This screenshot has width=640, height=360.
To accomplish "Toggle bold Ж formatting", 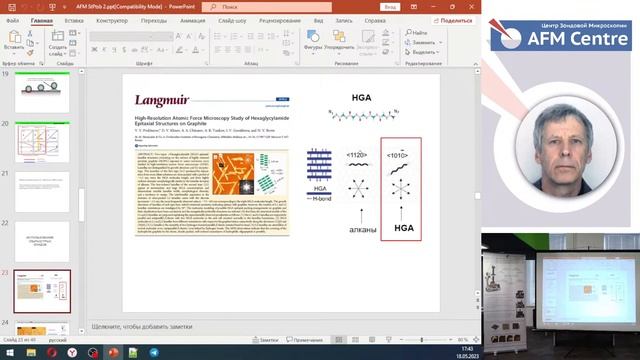I will click(94, 50).
